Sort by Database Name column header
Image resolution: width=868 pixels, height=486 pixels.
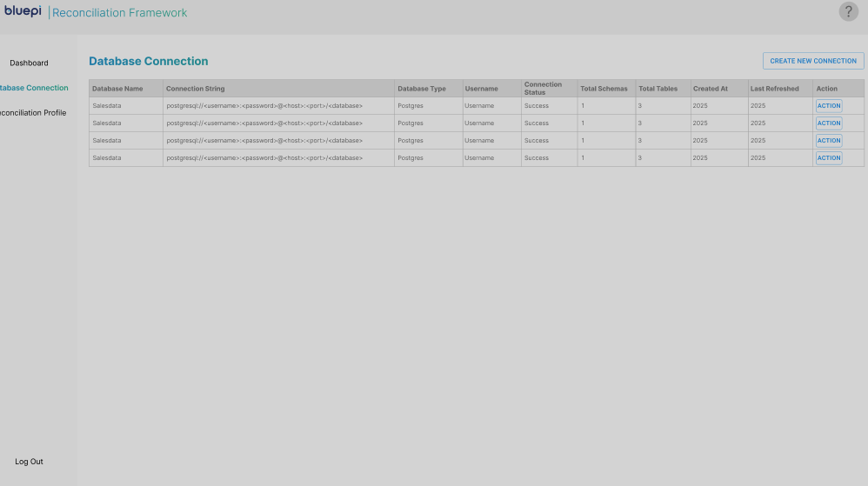pos(117,89)
